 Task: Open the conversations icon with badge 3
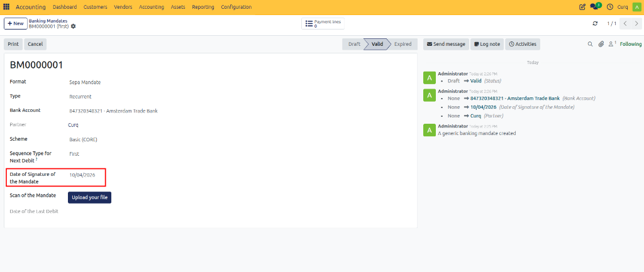click(596, 6)
